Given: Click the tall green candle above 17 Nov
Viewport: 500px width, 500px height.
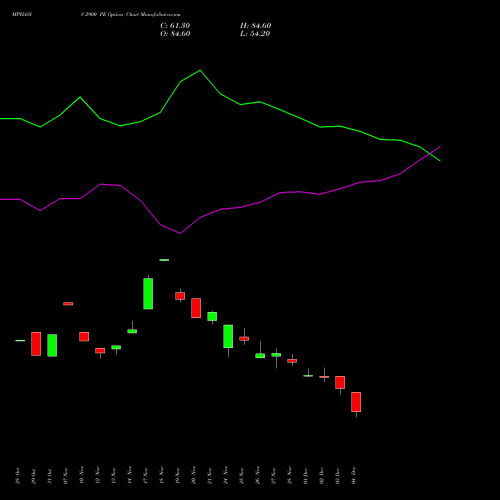Looking at the screenshot, I should pos(148,293).
